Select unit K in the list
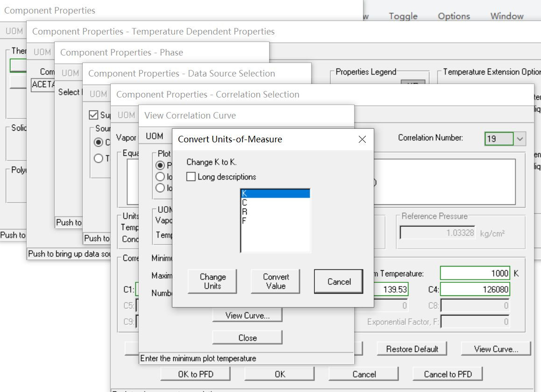 275,193
